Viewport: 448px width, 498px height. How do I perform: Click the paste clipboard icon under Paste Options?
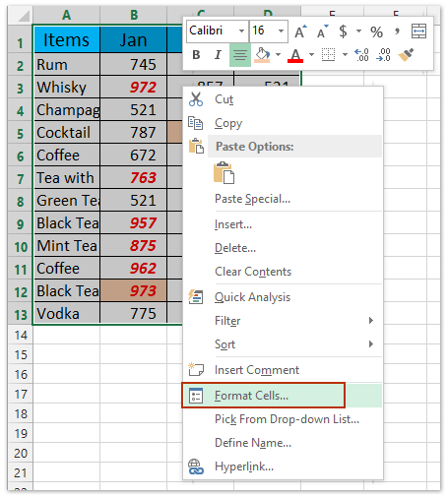tap(224, 173)
